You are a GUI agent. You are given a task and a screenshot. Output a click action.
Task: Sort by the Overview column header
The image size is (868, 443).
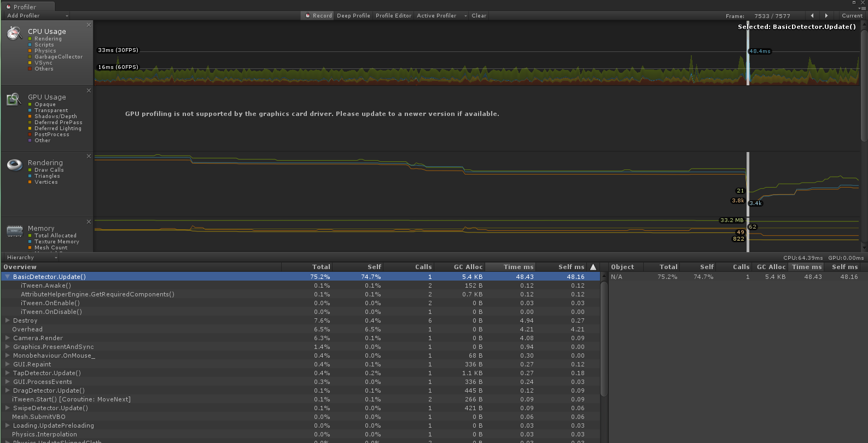click(141, 267)
